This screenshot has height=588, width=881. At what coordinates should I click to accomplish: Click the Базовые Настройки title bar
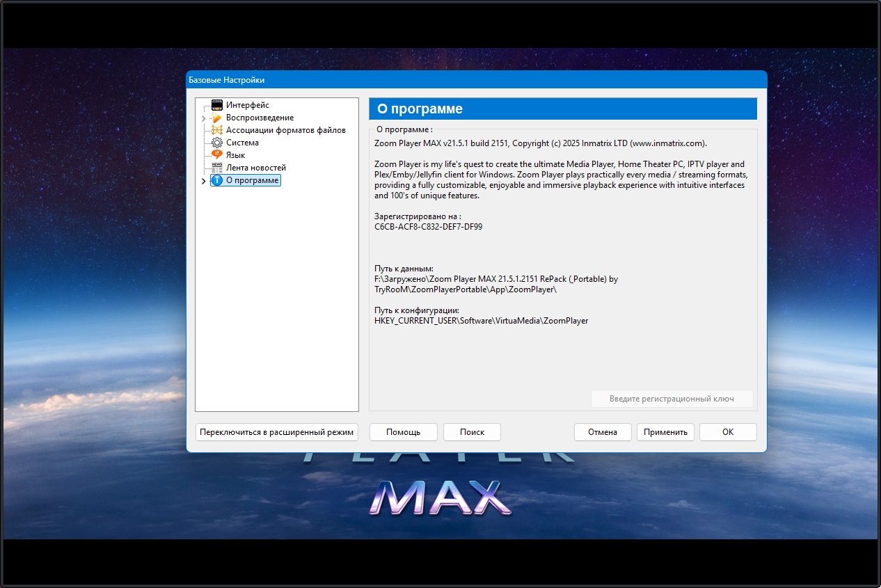pyautogui.click(x=476, y=79)
